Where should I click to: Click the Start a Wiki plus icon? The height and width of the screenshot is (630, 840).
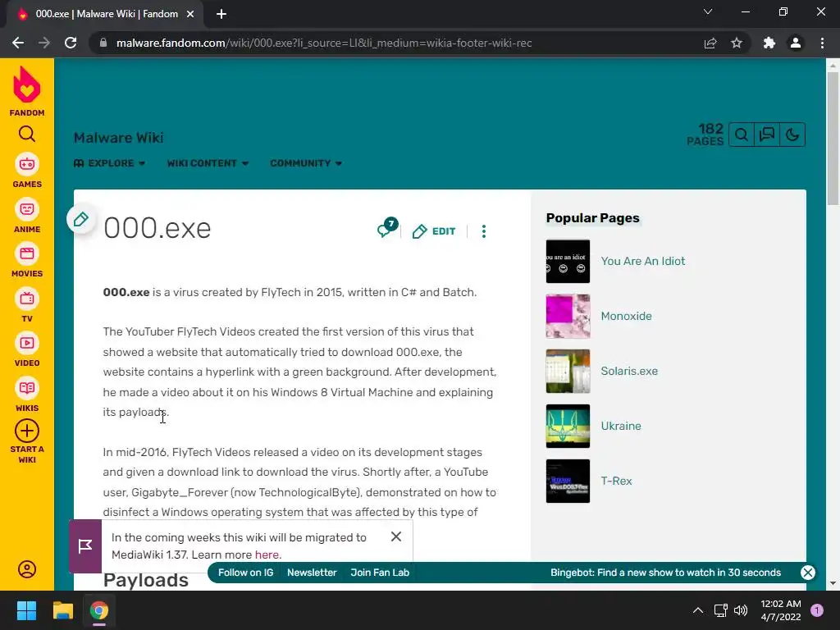(x=27, y=431)
